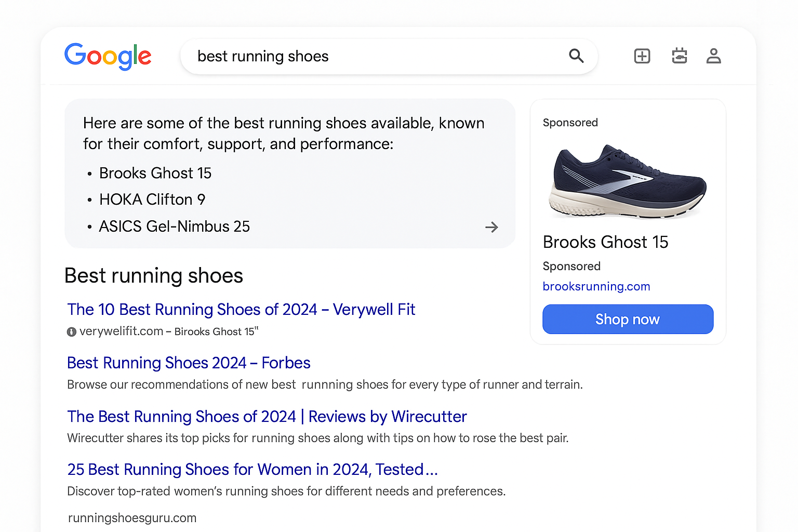Image resolution: width=798 pixels, height=532 pixels.
Task: Click the plus-in-square icon in header
Action: [642, 56]
